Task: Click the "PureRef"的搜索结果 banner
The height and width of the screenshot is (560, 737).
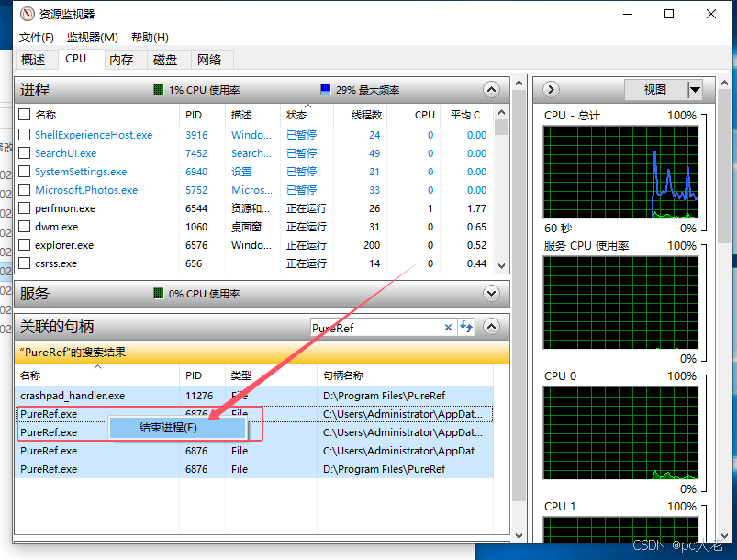Action: click(x=262, y=353)
